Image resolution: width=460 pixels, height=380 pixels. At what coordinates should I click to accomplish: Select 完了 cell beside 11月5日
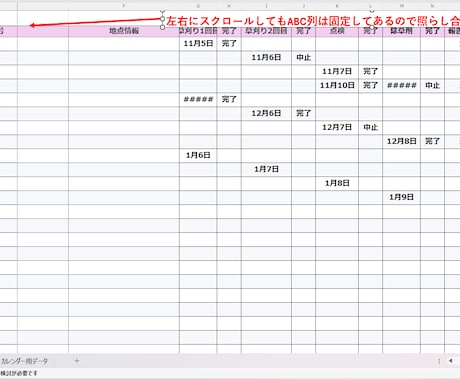[229, 44]
